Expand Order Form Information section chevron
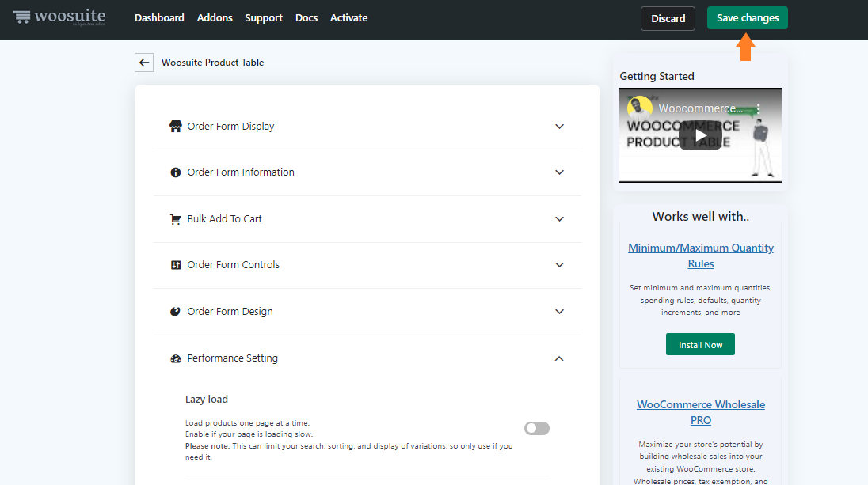The image size is (868, 485). tap(560, 172)
